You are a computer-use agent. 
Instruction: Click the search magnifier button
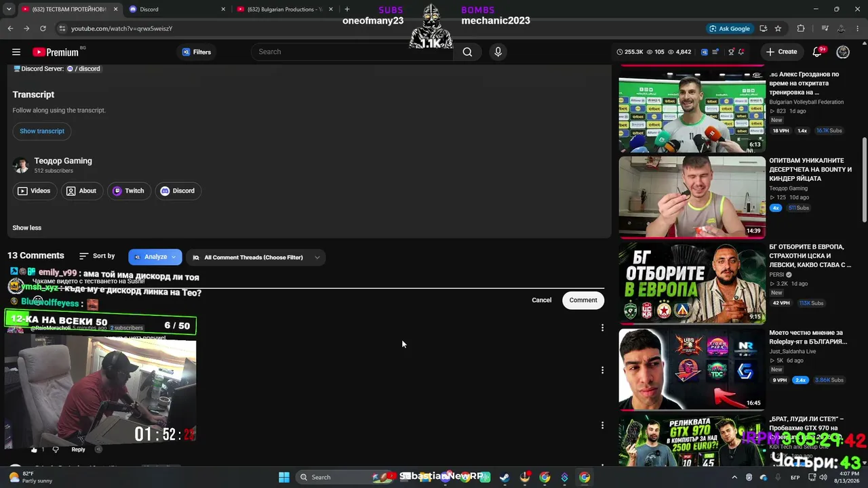click(467, 52)
